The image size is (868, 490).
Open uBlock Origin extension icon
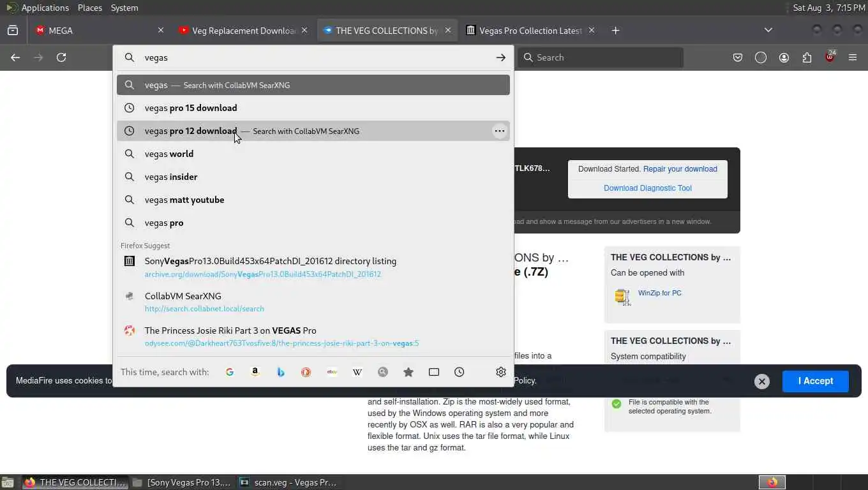830,57
